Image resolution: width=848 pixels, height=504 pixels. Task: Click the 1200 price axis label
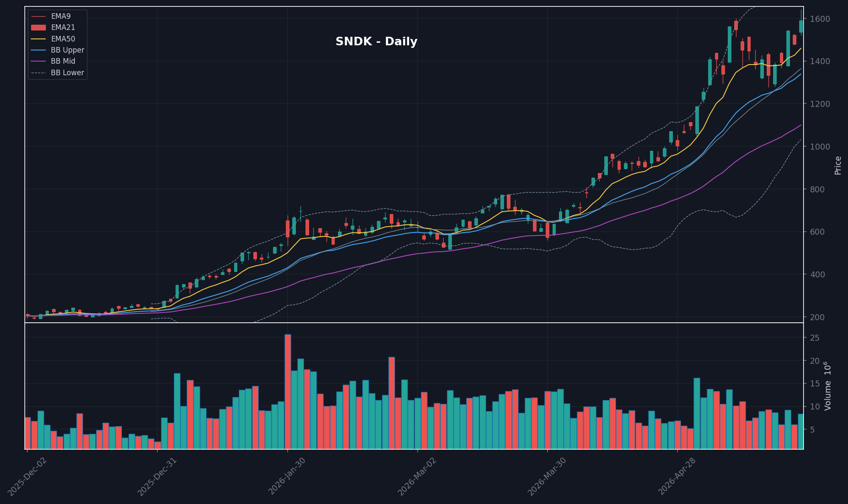(x=820, y=104)
